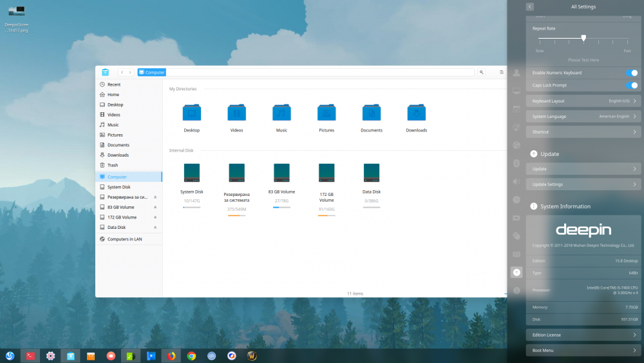Open the Desktop folder icon in My Directories
This screenshot has width=644, height=363.
pyautogui.click(x=192, y=113)
